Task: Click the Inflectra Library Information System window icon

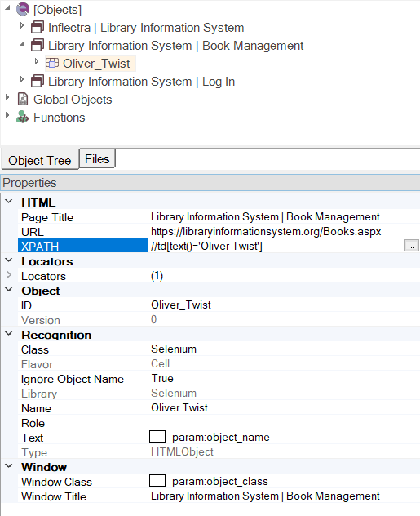Action: pyautogui.click(x=38, y=27)
